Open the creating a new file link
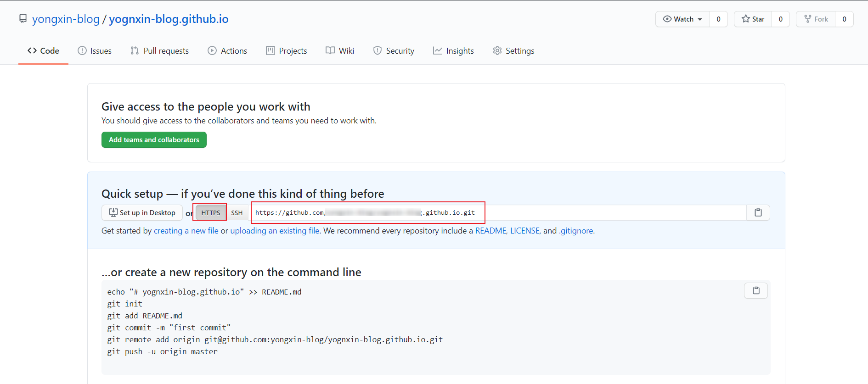Viewport: 868px width, 384px height. [x=186, y=231]
